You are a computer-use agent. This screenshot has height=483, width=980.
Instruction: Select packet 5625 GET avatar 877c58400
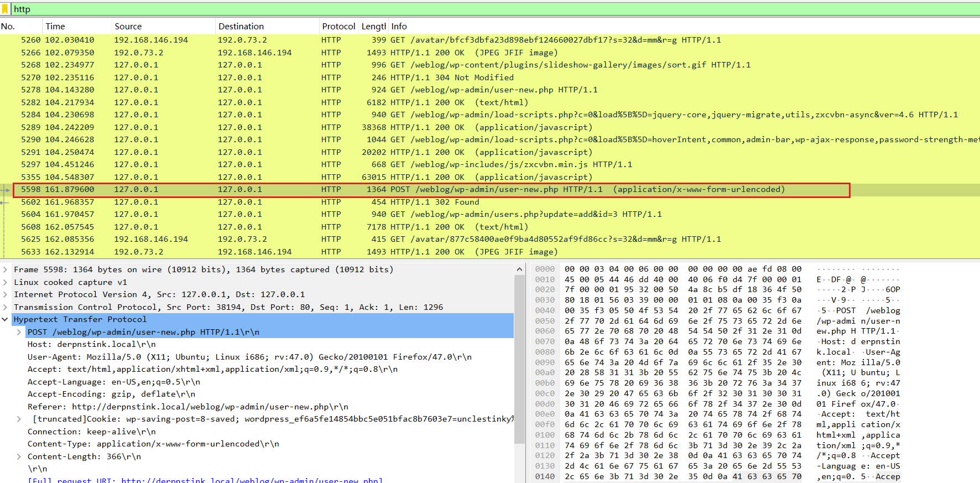490,240
